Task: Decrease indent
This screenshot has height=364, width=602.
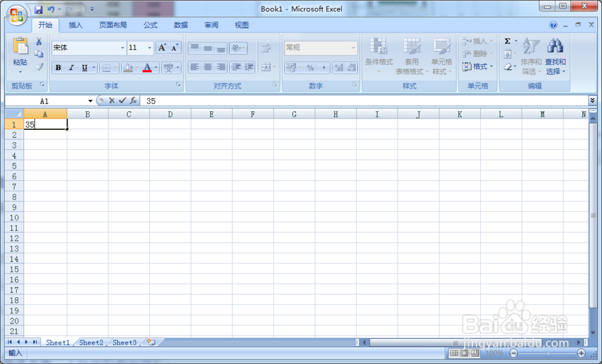Action: [236, 67]
